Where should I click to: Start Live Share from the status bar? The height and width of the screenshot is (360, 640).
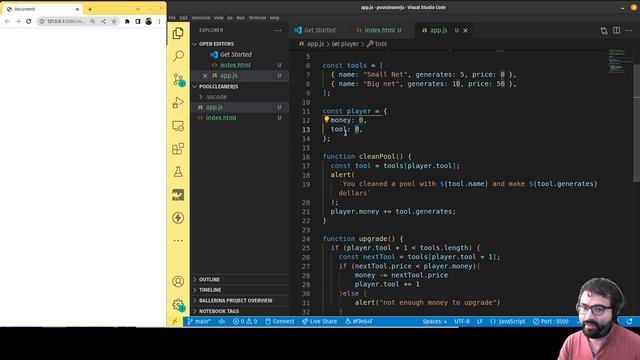click(319, 321)
